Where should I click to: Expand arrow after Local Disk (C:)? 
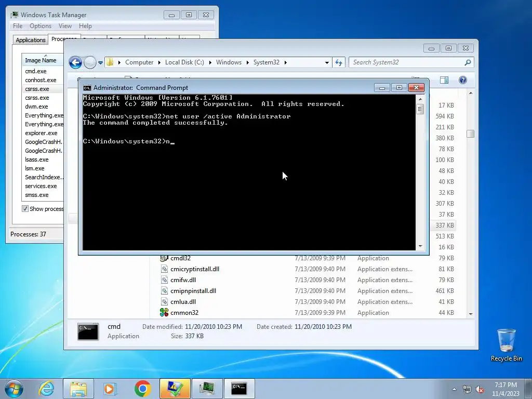pyautogui.click(x=210, y=62)
